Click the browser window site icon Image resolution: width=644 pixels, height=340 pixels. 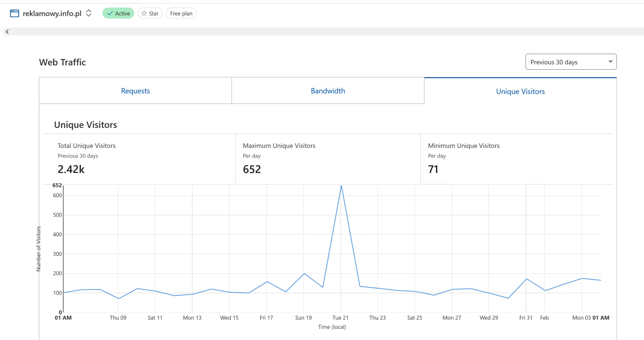point(14,13)
